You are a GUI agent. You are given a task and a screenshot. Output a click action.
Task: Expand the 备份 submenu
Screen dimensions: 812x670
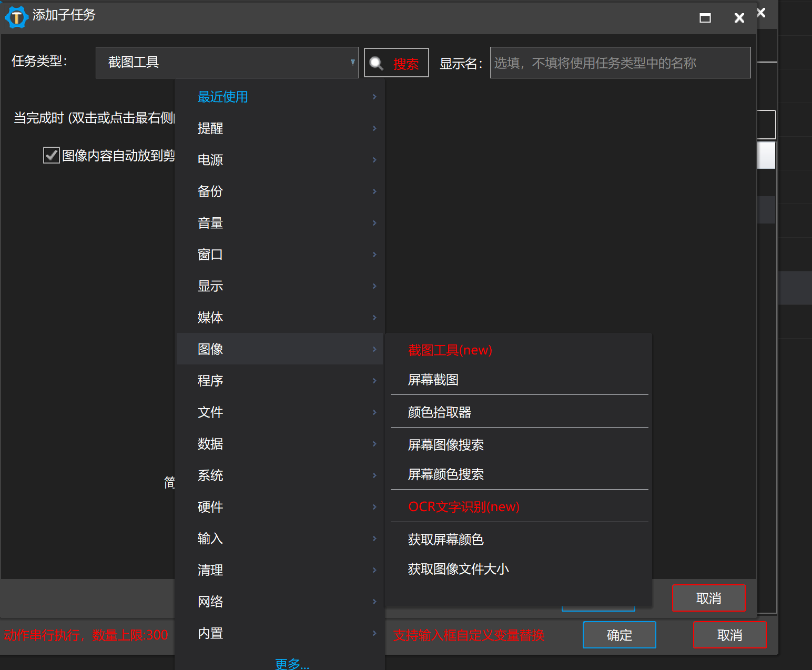pyautogui.click(x=280, y=191)
